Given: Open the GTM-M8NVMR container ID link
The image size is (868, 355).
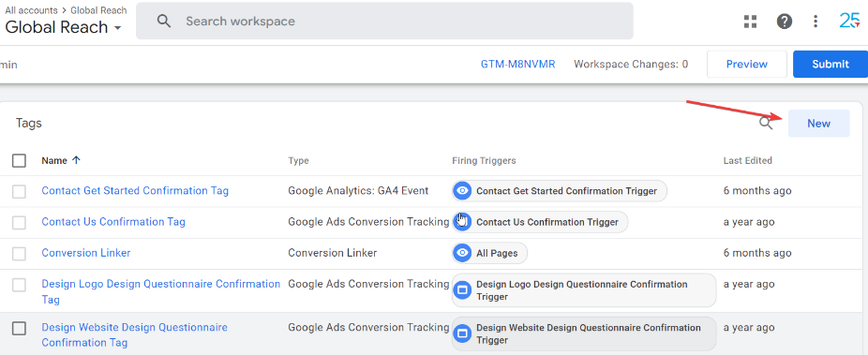Looking at the screenshot, I should [517, 64].
